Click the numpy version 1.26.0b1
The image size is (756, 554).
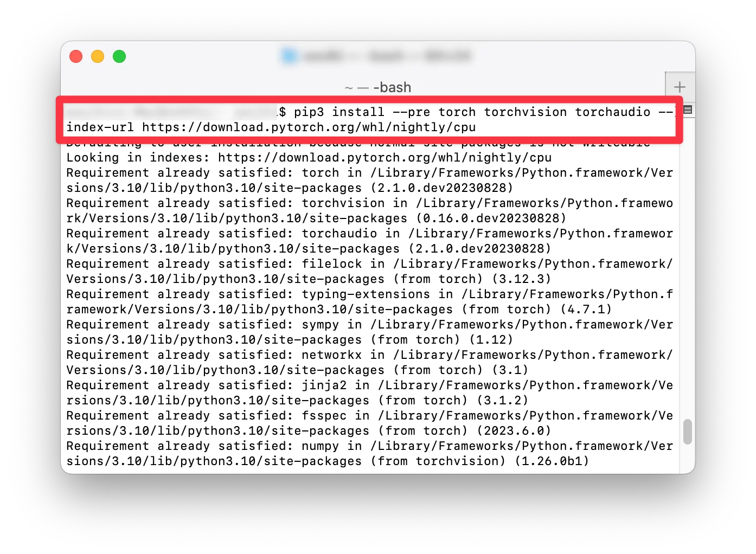(552, 461)
